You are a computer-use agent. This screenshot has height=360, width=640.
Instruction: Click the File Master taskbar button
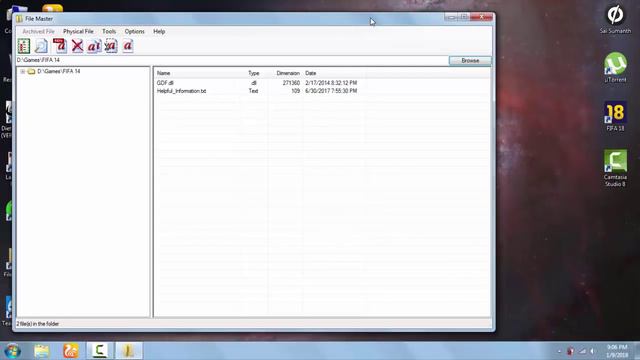coord(128,351)
